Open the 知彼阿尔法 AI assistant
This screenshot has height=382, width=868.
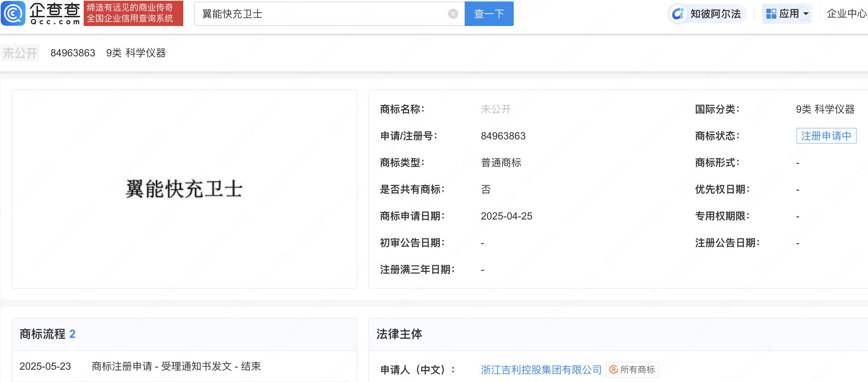pos(707,14)
